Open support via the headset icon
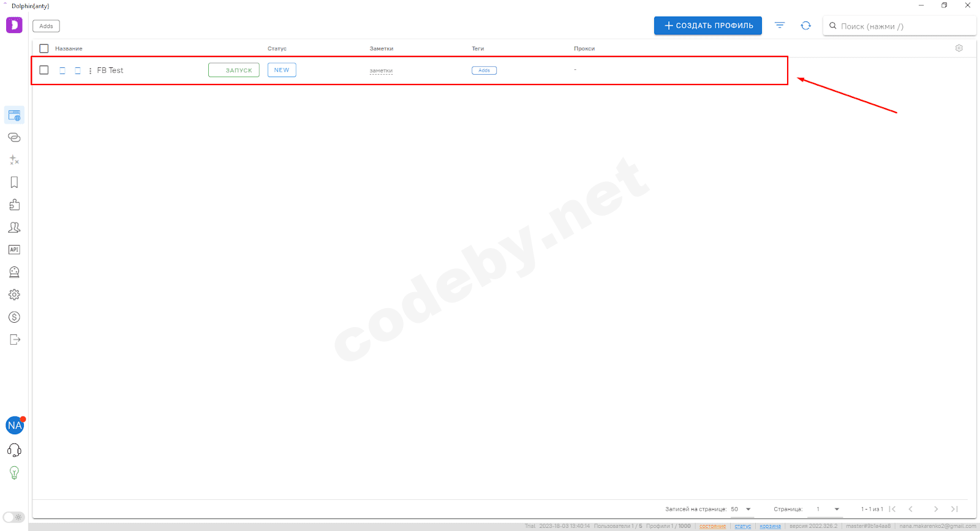The width and height of the screenshot is (980, 531). [x=14, y=450]
